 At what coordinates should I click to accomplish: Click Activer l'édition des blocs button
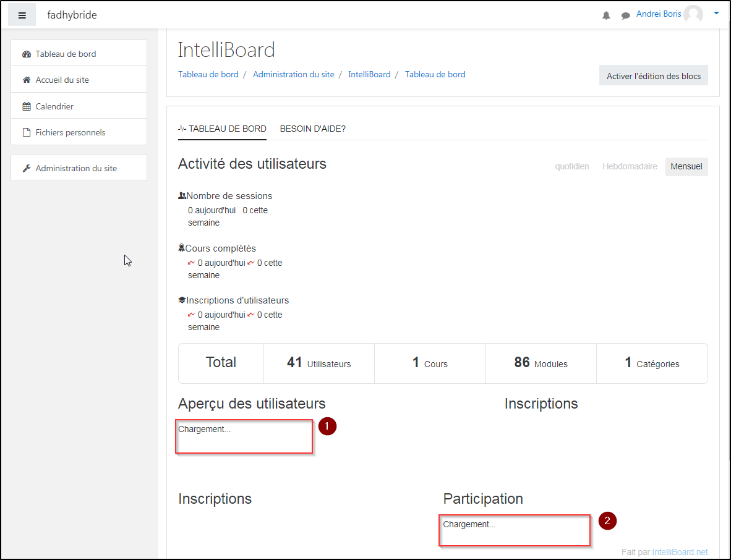click(653, 76)
